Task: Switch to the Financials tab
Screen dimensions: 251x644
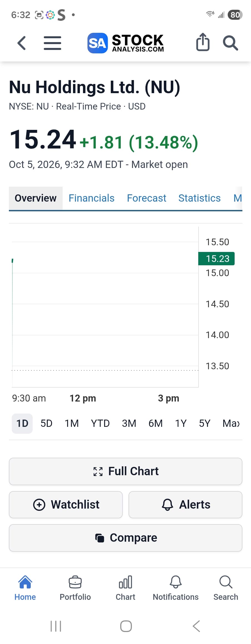Action: pyautogui.click(x=92, y=198)
